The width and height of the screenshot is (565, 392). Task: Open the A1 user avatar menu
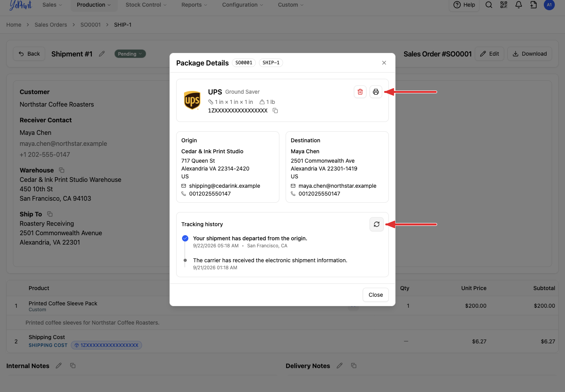(x=549, y=5)
